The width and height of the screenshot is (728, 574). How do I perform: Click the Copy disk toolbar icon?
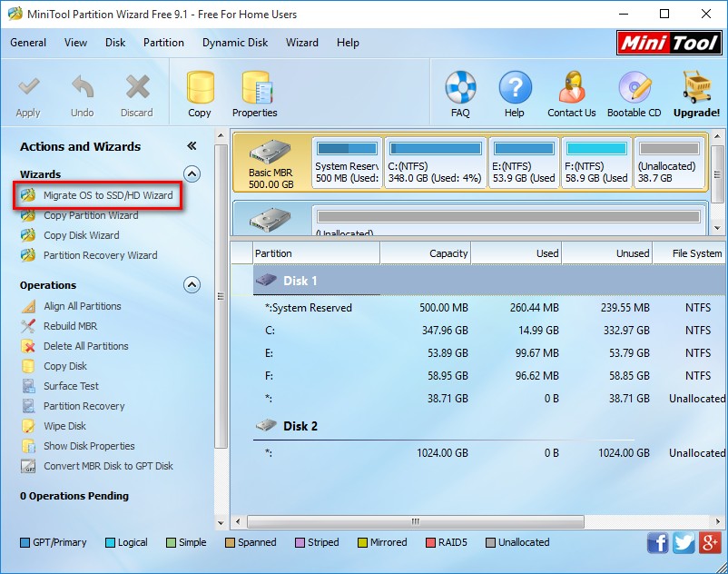[200, 87]
